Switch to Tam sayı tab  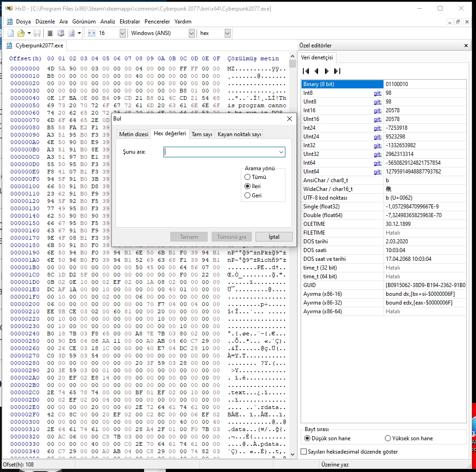coord(202,134)
